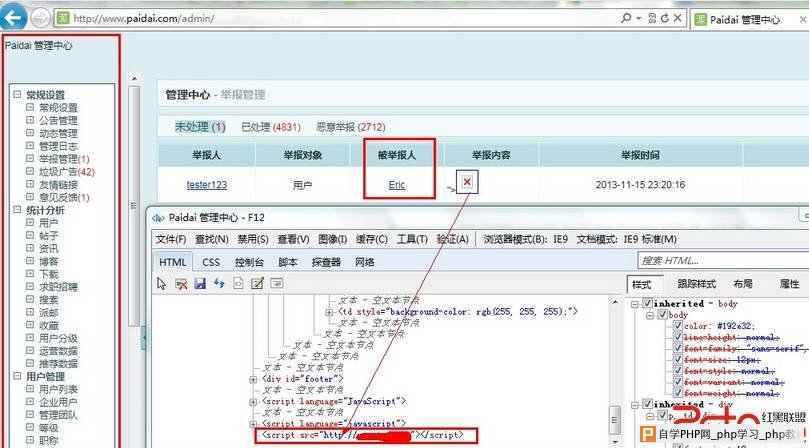Open the 图像(I) menu
Image resolution: width=809 pixels, height=448 pixels.
(333, 239)
